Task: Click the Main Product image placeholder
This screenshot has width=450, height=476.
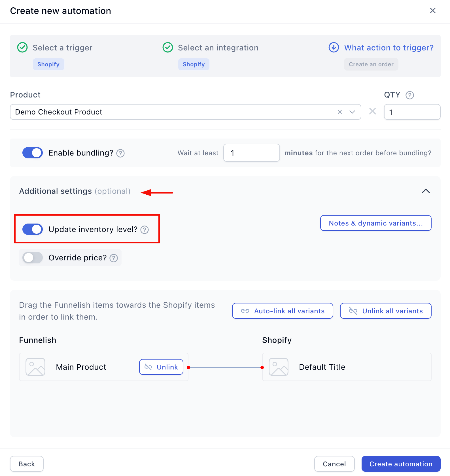Action: coord(35,367)
